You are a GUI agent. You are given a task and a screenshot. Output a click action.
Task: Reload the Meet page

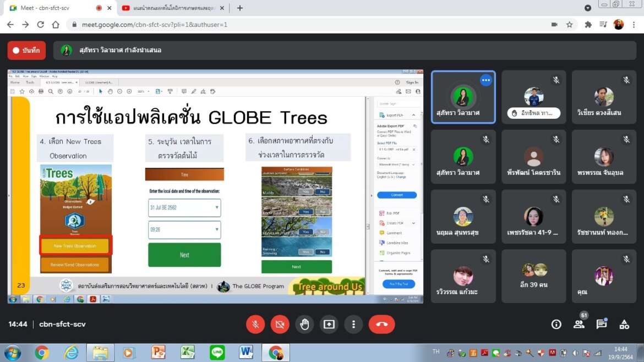point(40,25)
